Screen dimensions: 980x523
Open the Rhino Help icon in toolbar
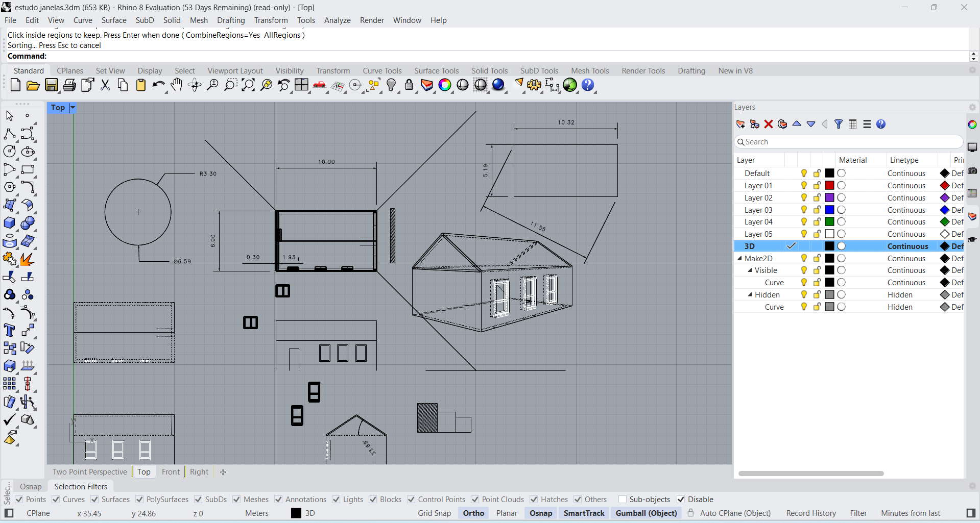click(588, 85)
